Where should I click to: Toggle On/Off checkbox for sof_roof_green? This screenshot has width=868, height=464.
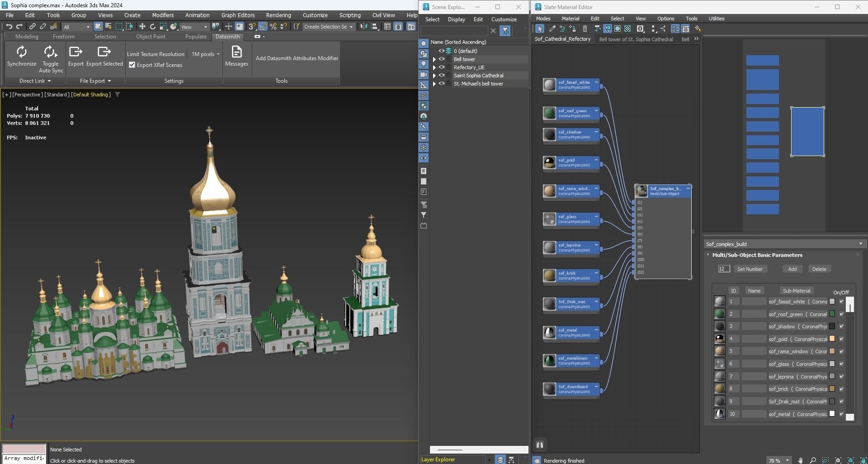click(841, 314)
